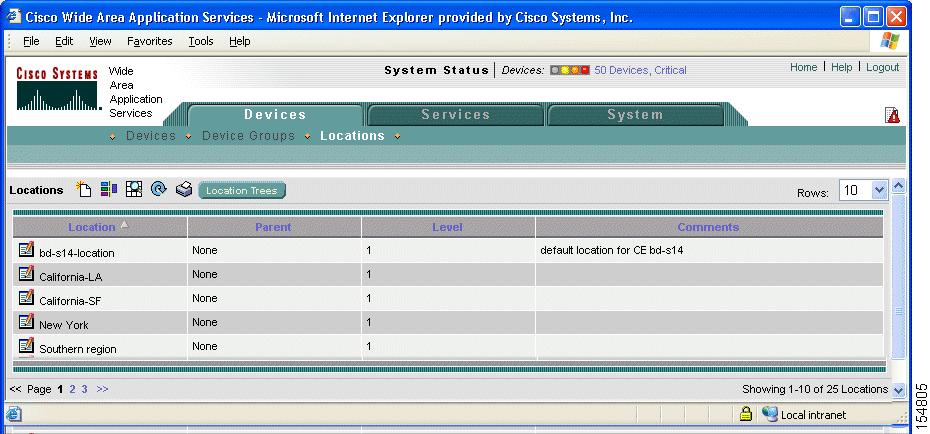Switch to the Devices main tab
The image size is (930, 434).
(275, 115)
